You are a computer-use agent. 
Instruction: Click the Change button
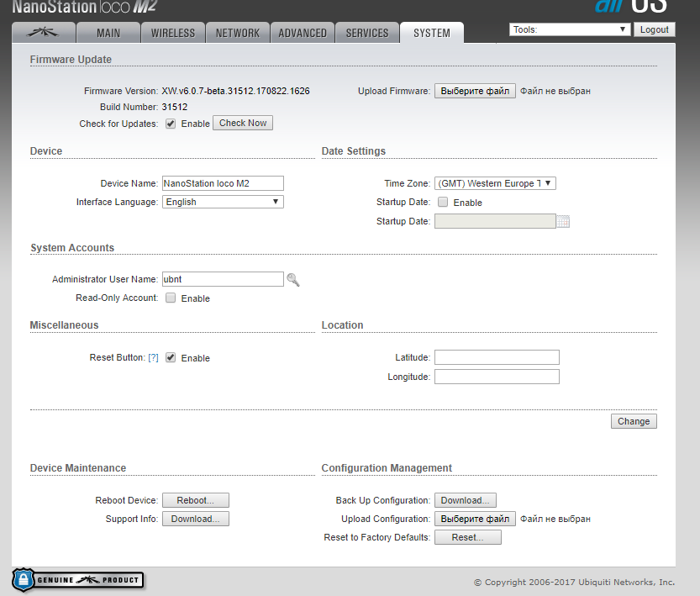634,421
